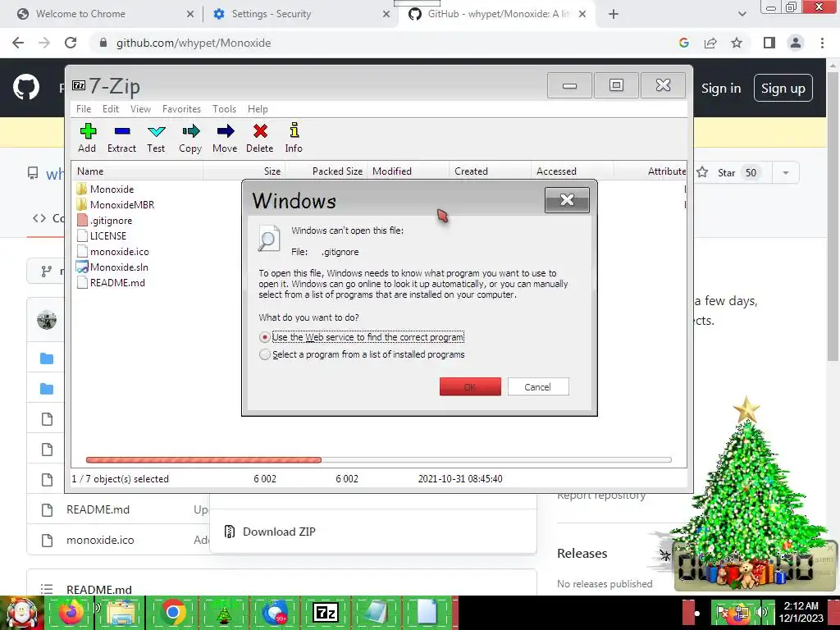This screenshot has height=630, width=840.
Task: Switch to 7-Zip in the taskbar
Action: pos(325,614)
